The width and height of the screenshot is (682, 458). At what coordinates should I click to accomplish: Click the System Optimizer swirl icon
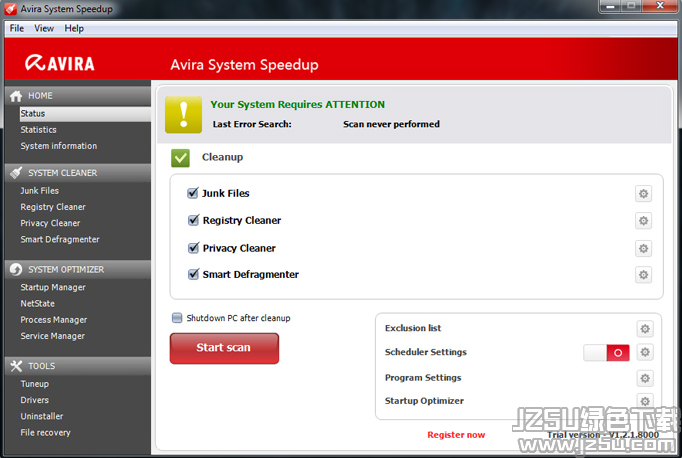[16, 270]
